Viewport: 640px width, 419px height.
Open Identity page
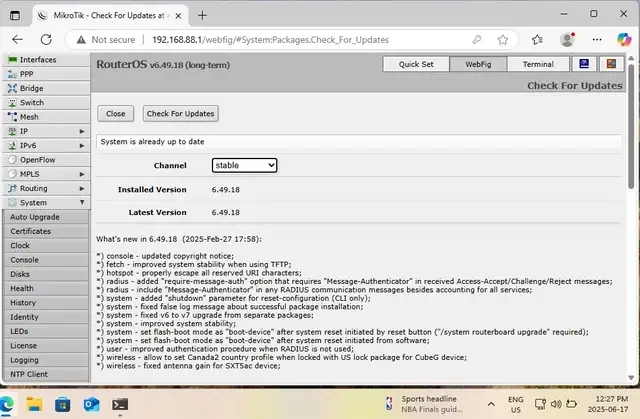tap(46, 317)
